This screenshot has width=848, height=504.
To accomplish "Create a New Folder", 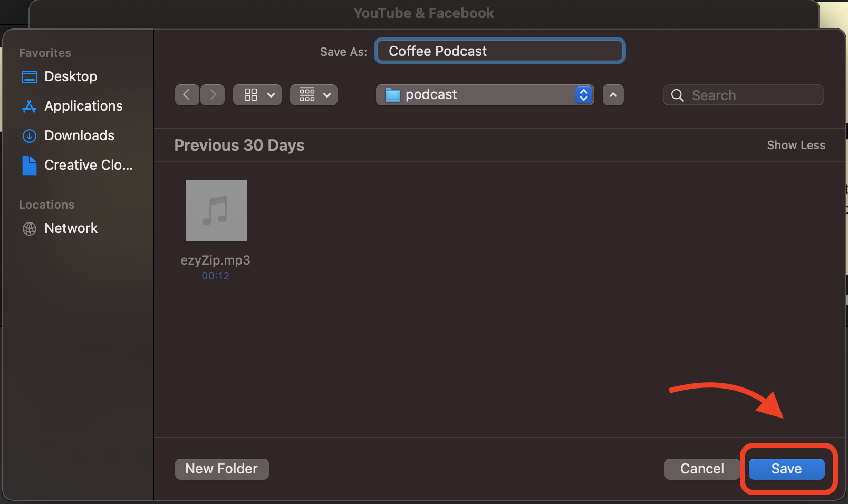I will 221,469.
